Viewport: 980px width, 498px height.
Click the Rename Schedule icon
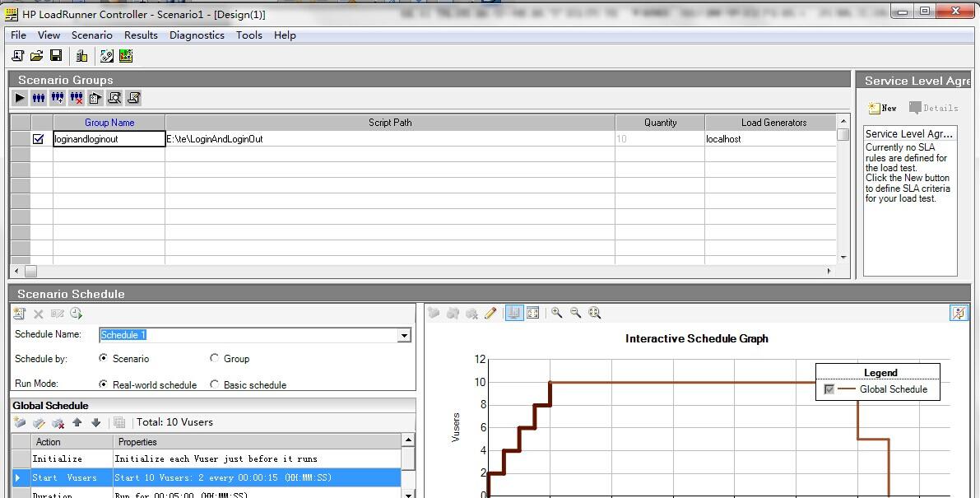(x=58, y=314)
